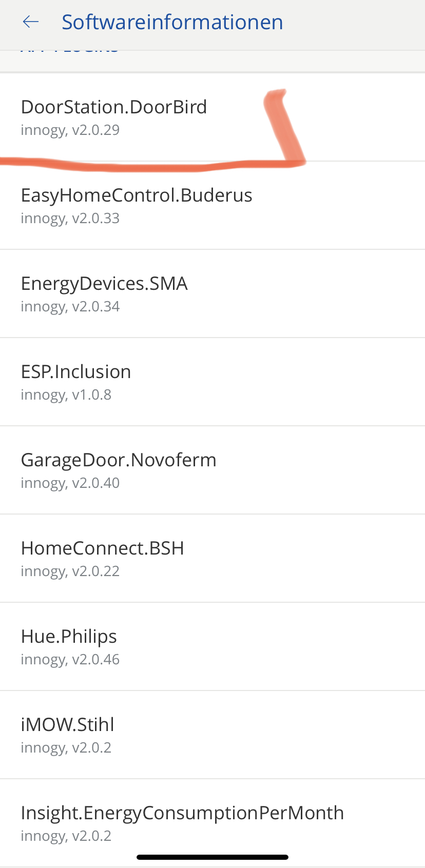Screen dimensions: 425x868
Task: Tap the home indicator bar
Action: (x=212, y=857)
